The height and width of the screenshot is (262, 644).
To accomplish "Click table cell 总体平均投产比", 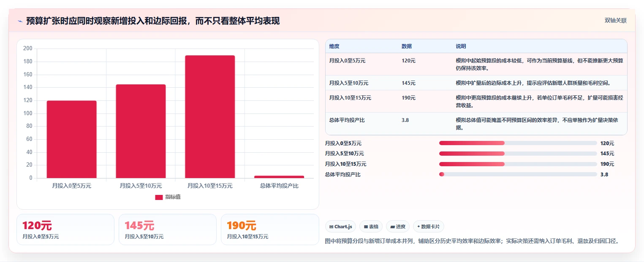I will pyautogui.click(x=347, y=120).
